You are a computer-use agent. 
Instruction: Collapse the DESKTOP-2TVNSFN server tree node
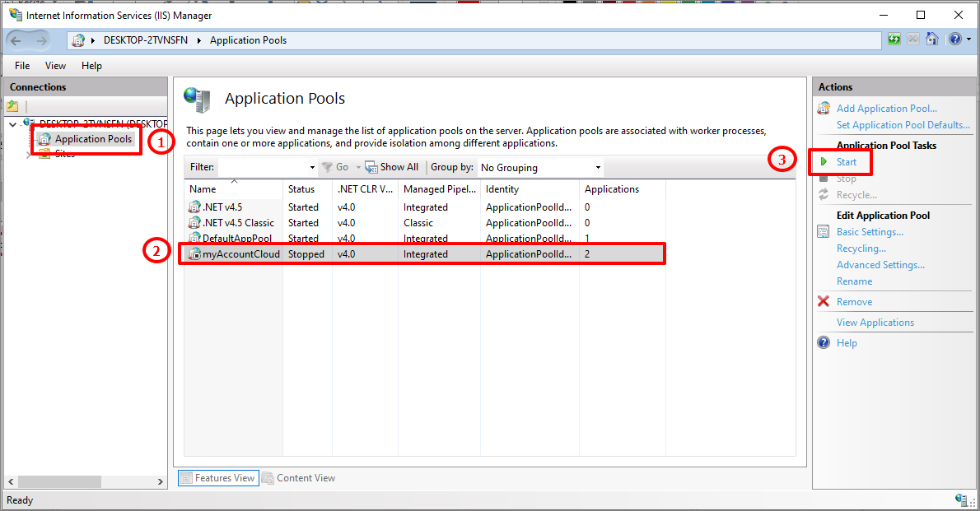pos(12,124)
